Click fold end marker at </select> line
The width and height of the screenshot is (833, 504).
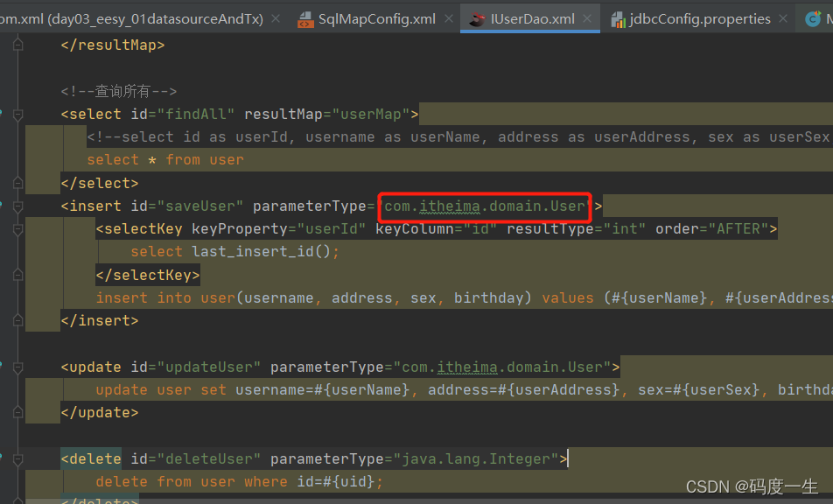[18, 183]
